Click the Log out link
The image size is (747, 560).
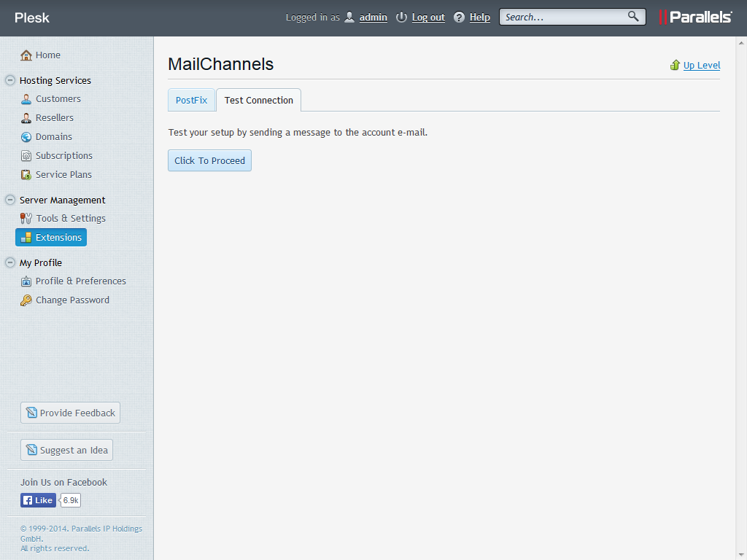[x=428, y=17]
